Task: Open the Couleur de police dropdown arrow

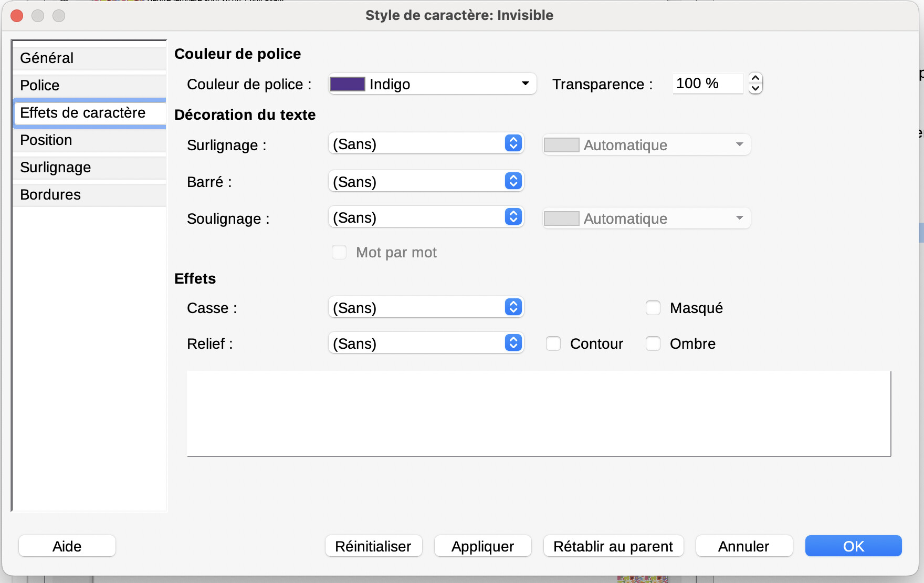Action: [525, 84]
